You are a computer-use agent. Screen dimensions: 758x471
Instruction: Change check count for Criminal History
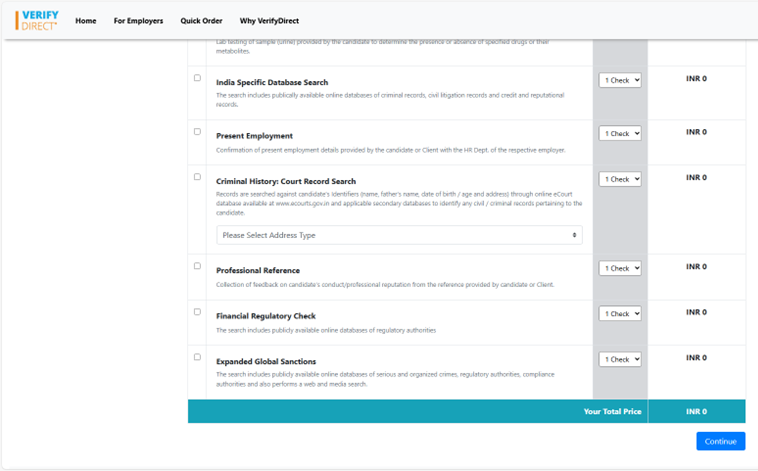tap(620, 179)
